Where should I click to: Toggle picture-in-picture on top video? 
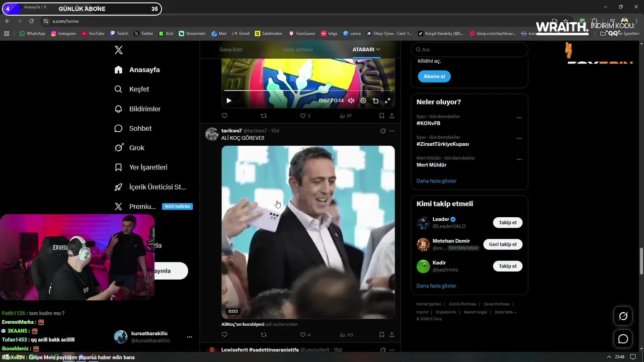click(x=375, y=101)
